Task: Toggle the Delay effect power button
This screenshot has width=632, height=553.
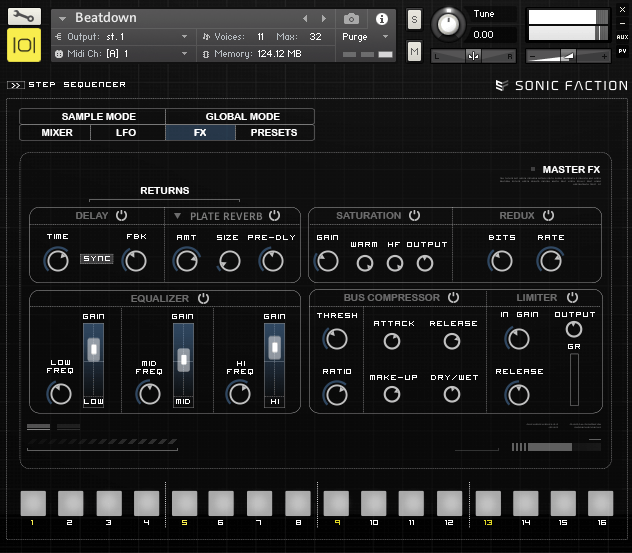Action: click(122, 215)
